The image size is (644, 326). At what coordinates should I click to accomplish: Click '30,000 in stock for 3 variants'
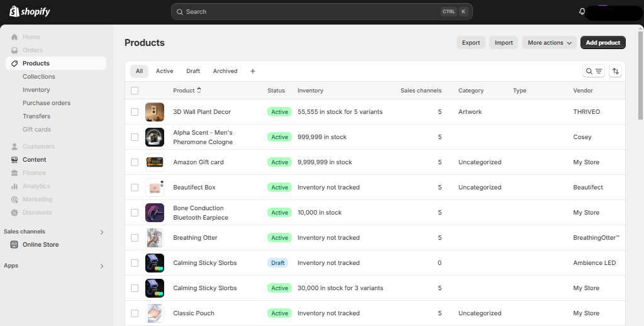[340, 288]
